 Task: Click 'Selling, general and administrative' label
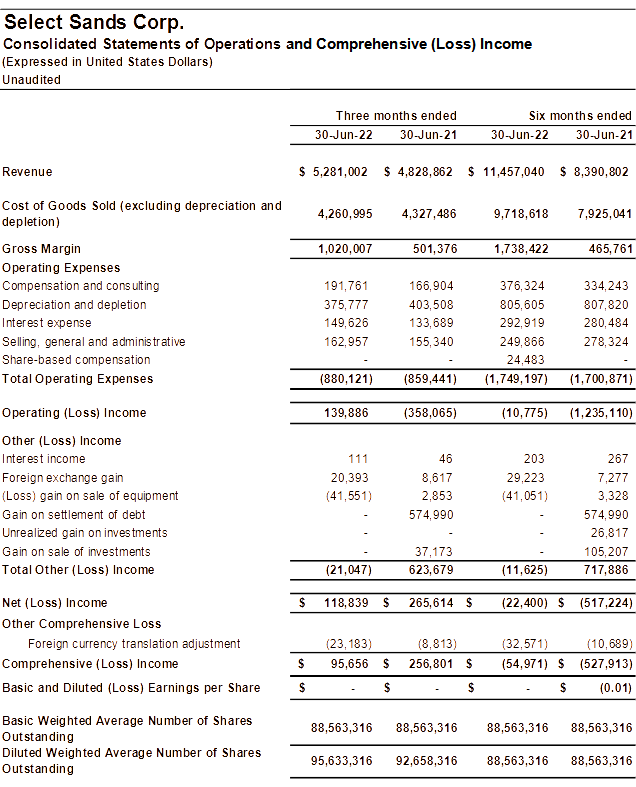coord(94,342)
